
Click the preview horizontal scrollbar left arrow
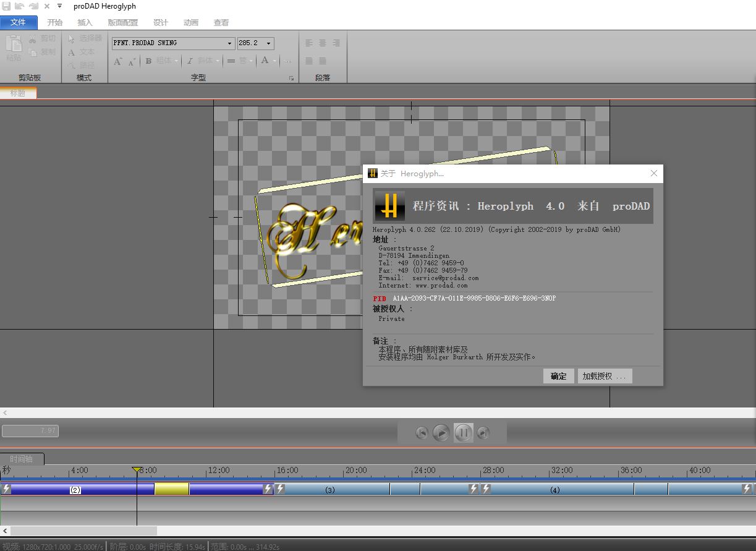pyautogui.click(x=5, y=412)
